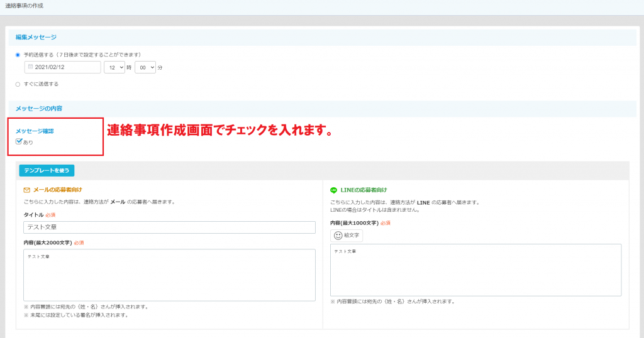The image size is (644, 338).
Task: Open the hour dropdown showing 12
Action: (x=114, y=67)
